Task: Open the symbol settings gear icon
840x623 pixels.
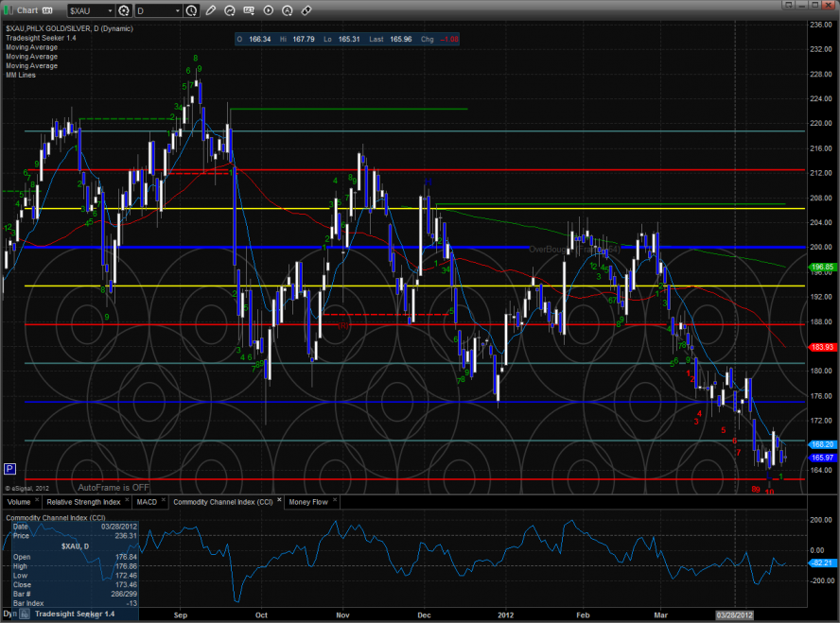Action: click(124, 10)
